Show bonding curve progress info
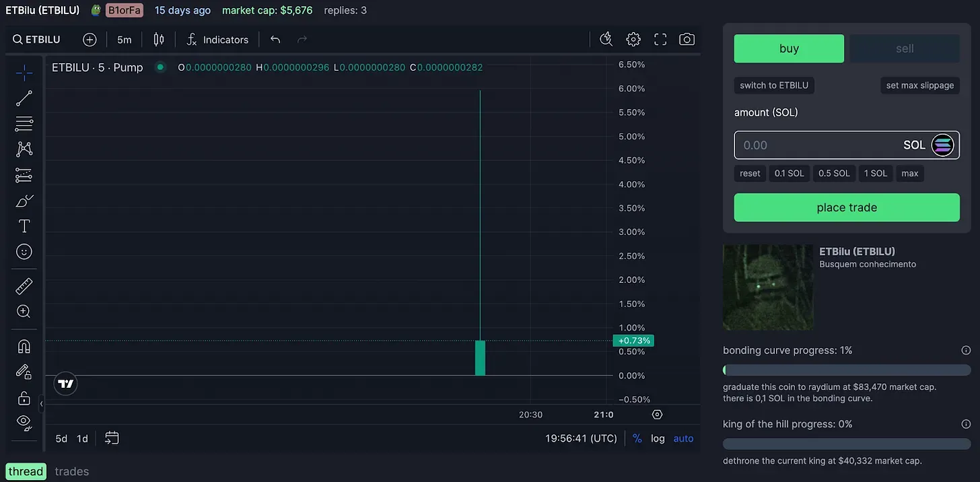Viewport: 980px width, 482px height. [x=966, y=350]
